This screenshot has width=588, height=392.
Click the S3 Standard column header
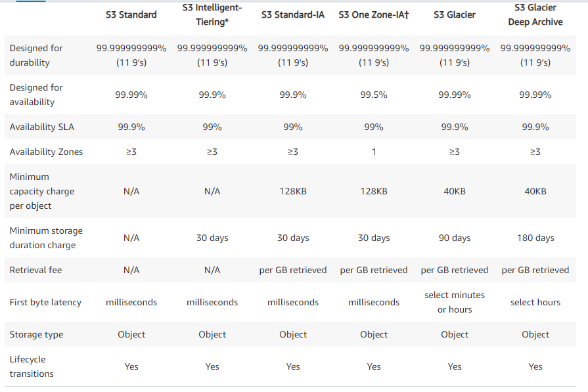(131, 14)
